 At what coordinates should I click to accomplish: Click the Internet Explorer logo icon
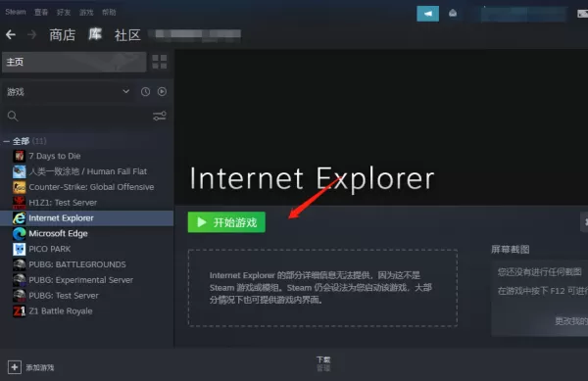[x=20, y=218]
